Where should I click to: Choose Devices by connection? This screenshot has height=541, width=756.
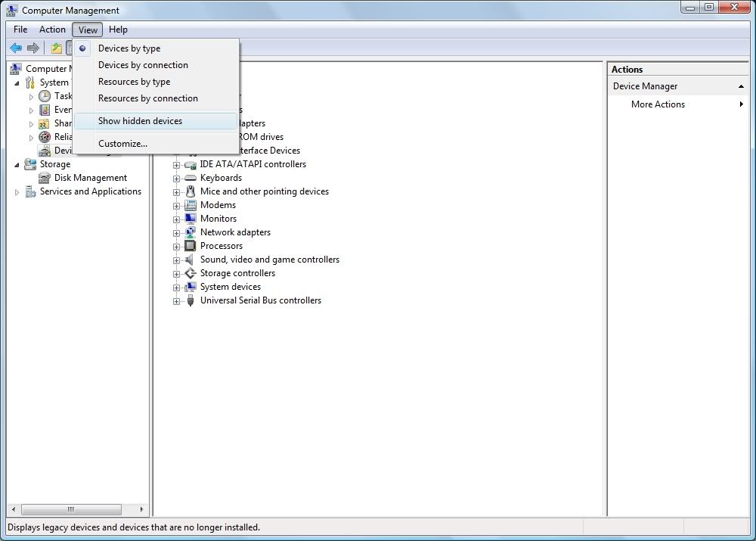[156, 65]
